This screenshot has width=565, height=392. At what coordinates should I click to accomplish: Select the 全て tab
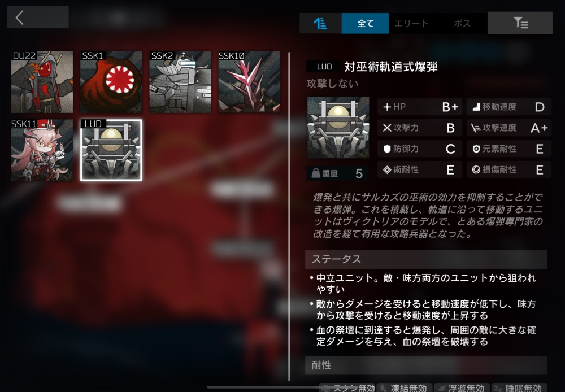[x=365, y=23]
